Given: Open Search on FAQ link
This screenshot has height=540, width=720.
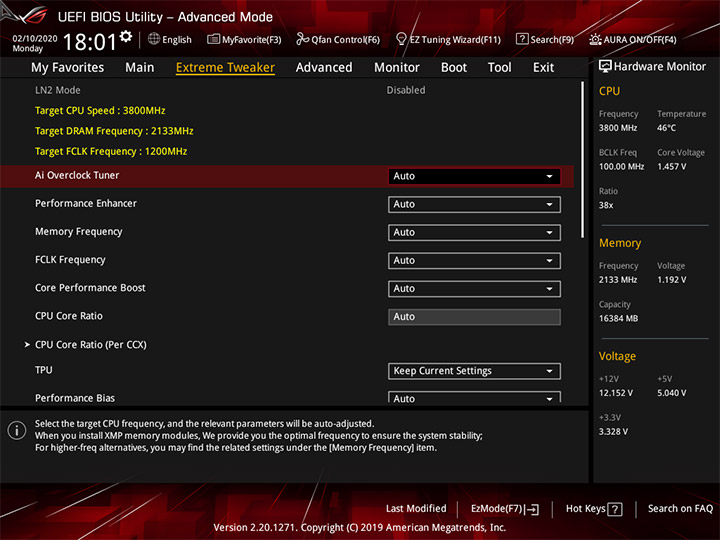Looking at the screenshot, I should [x=680, y=509].
